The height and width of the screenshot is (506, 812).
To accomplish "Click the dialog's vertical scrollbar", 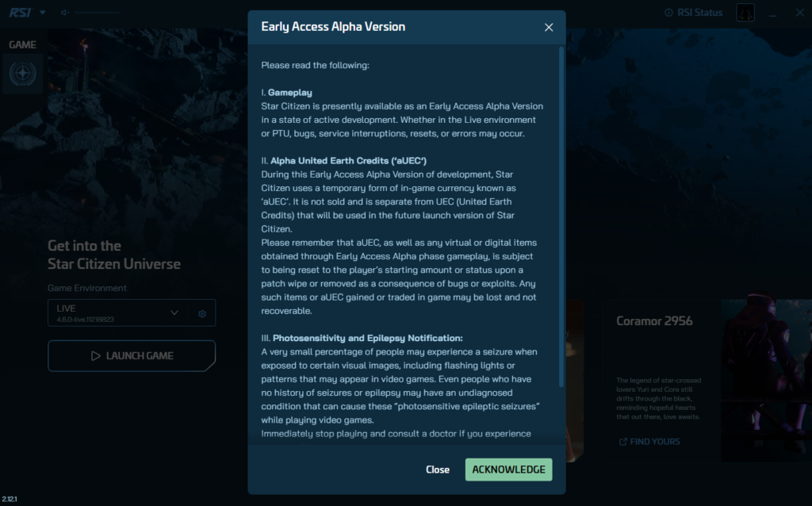I will (561, 214).
